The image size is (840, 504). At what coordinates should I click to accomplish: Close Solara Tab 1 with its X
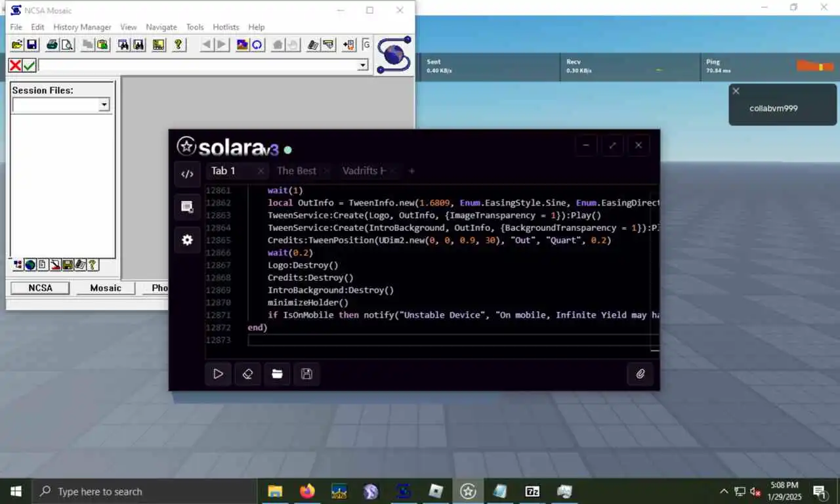click(x=261, y=171)
